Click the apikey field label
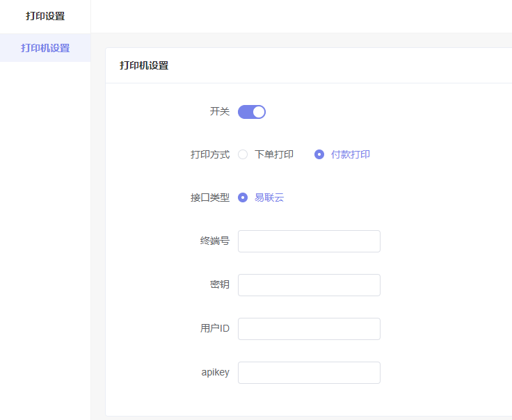The height and width of the screenshot is (420, 512). click(215, 372)
